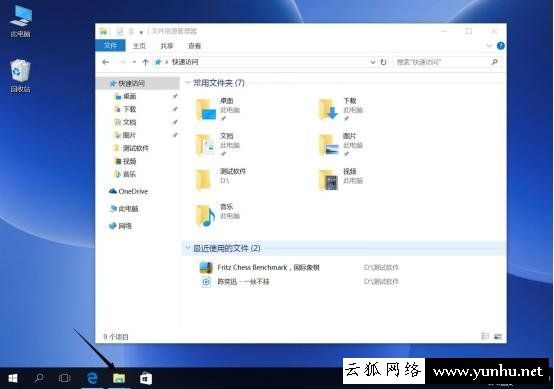Unpin 下载 via its sidebar pin icon
Image resolution: width=554 pixels, height=389 pixels.
[175, 109]
